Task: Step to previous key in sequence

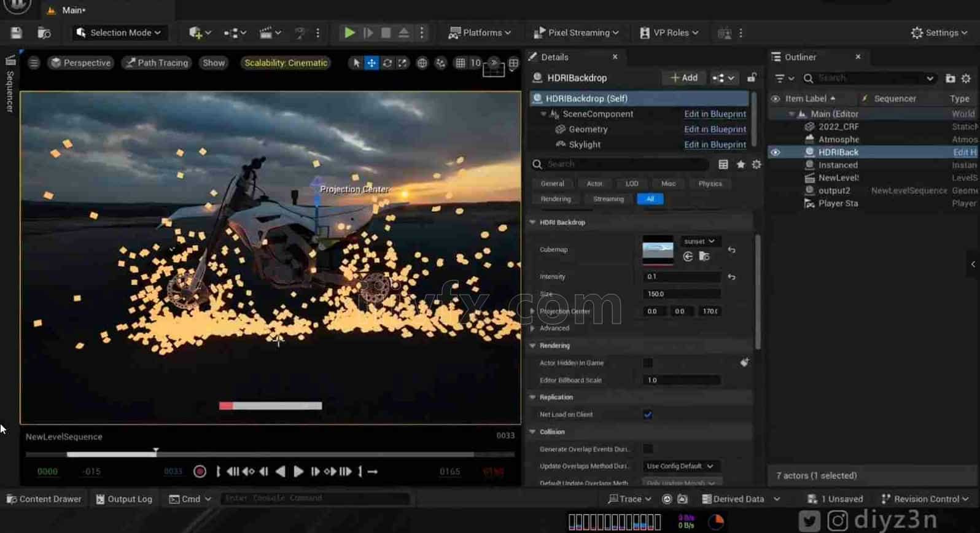Action: coord(248,472)
